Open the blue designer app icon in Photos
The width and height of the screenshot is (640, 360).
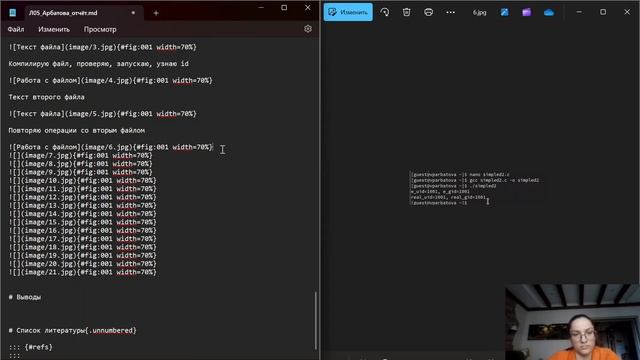[x=504, y=12]
